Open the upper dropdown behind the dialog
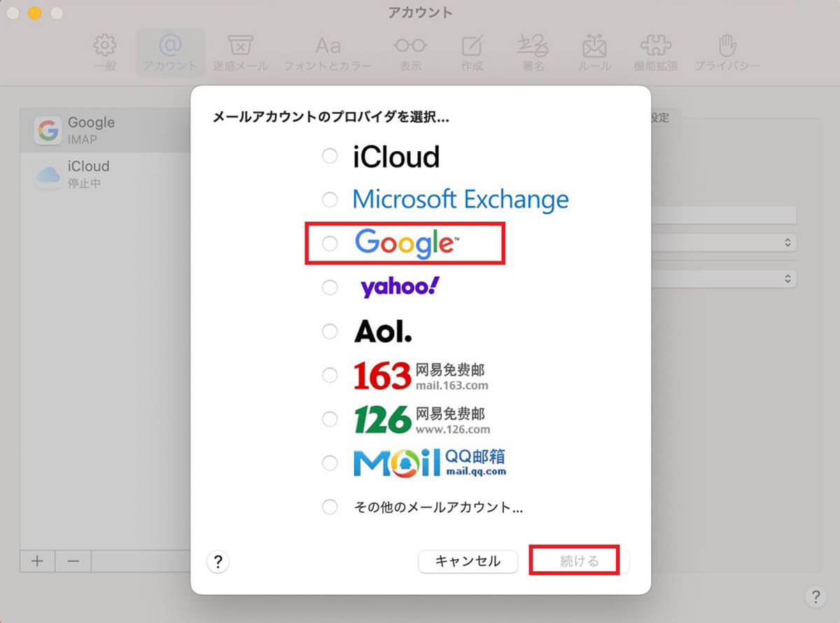This screenshot has width=840, height=623. pyautogui.click(x=724, y=242)
